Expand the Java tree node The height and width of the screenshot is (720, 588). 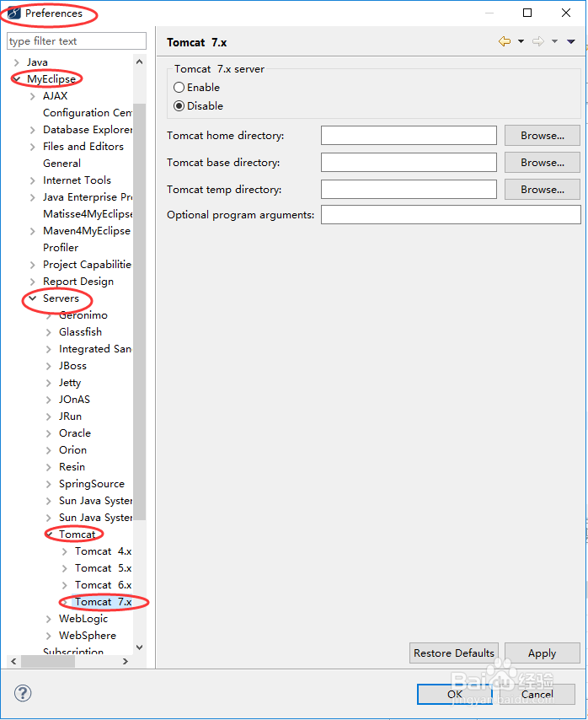coord(17,62)
